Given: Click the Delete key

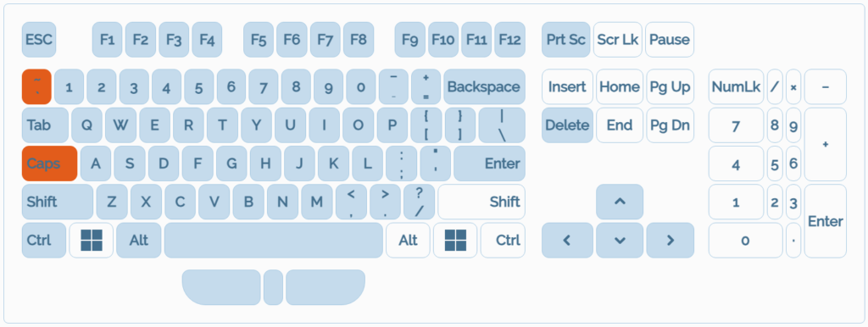Looking at the screenshot, I should coord(567,125).
